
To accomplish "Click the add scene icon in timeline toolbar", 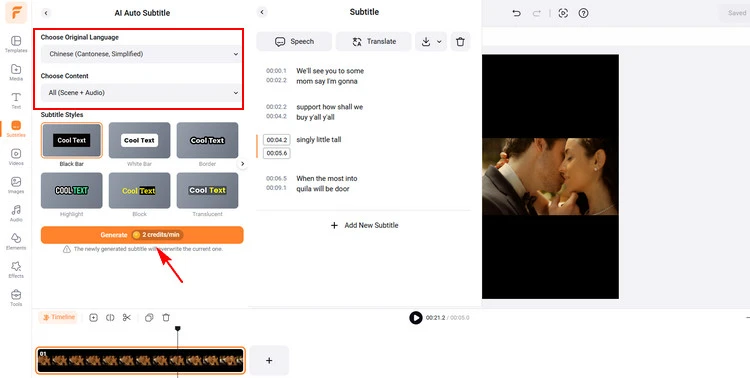I will (93, 317).
